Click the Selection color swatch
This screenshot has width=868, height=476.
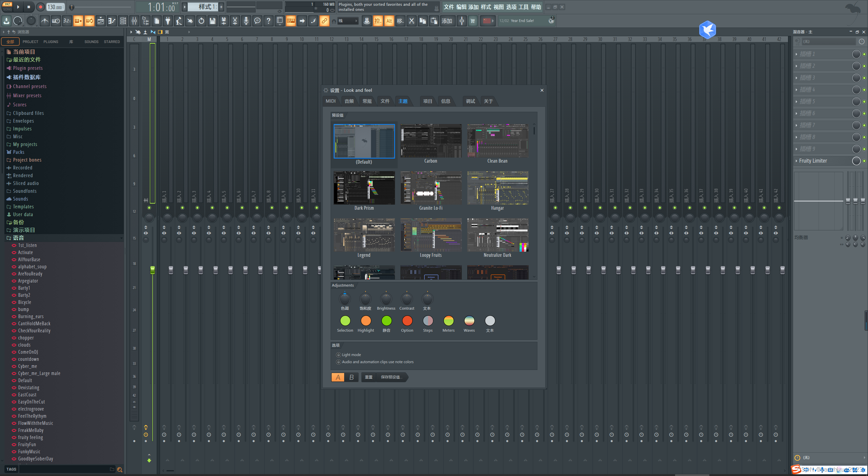(345, 320)
